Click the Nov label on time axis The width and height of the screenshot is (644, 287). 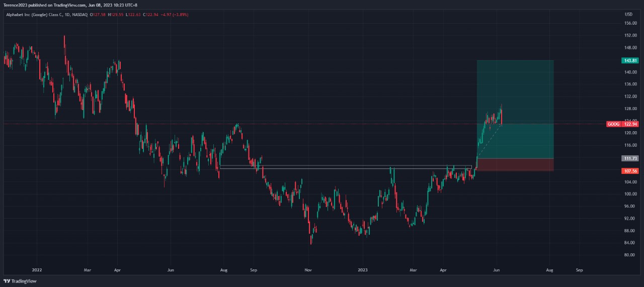click(x=308, y=270)
